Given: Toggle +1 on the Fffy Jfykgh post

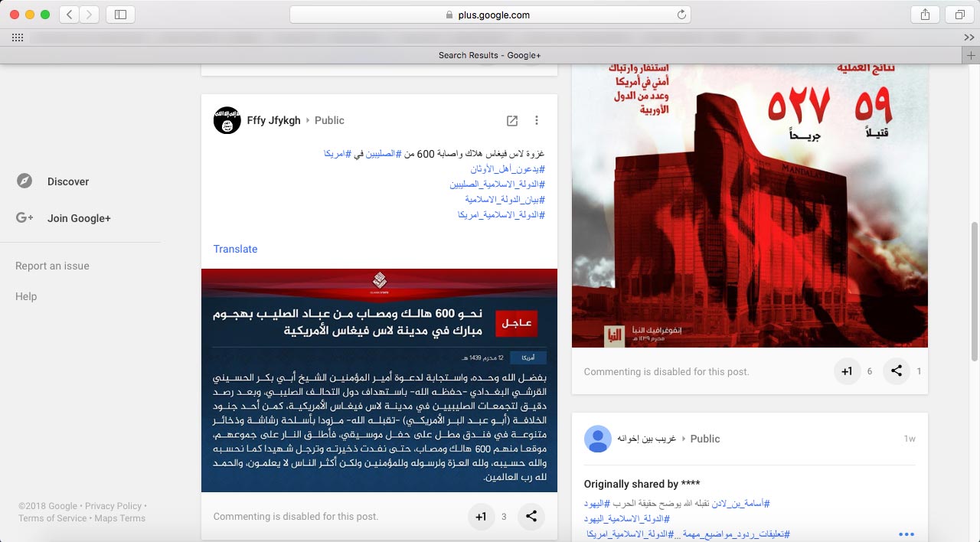Looking at the screenshot, I should [x=481, y=517].
